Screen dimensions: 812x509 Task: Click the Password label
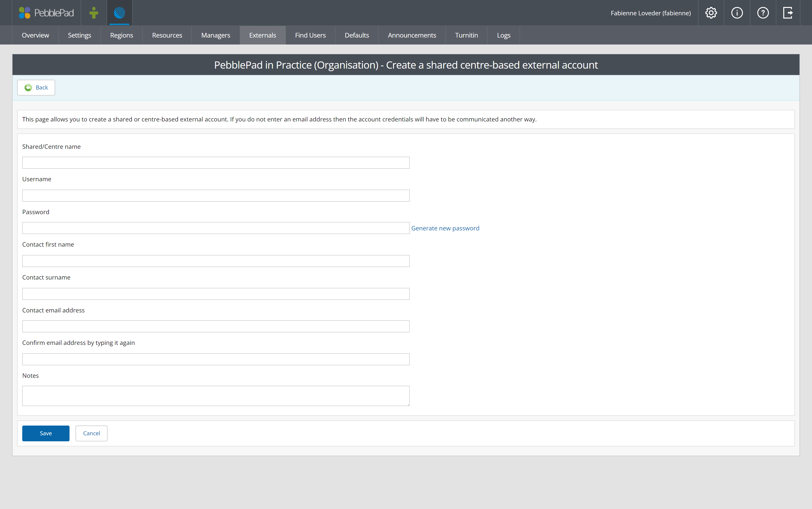click(x=36, y=212)
